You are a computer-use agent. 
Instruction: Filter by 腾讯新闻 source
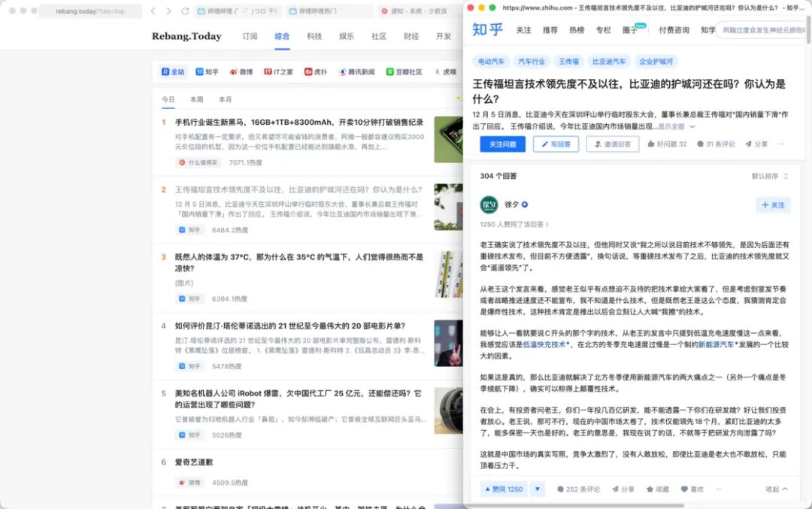coord(357,72)
